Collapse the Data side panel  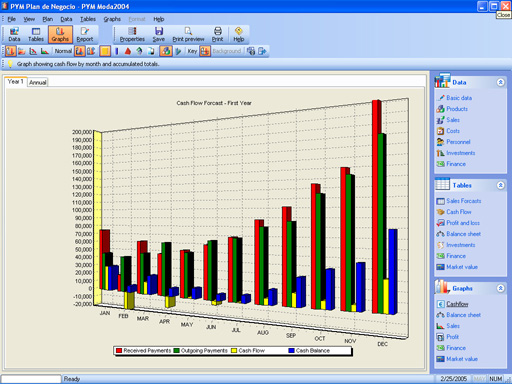(x=500, y=82)
